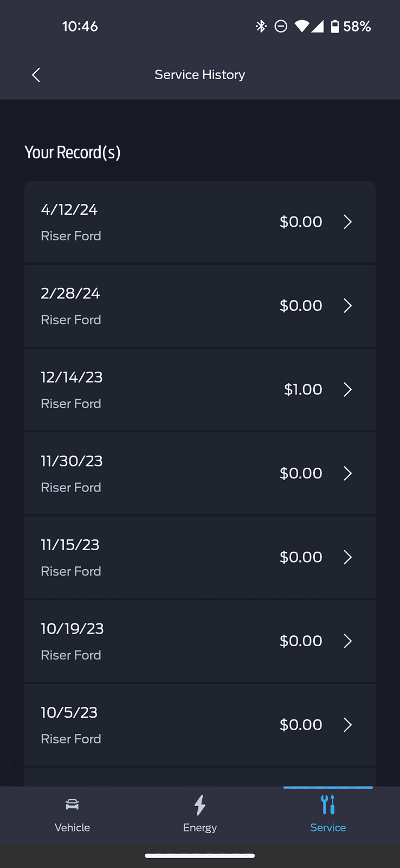Select the $1.00 service charge amount

coord(303,390)
